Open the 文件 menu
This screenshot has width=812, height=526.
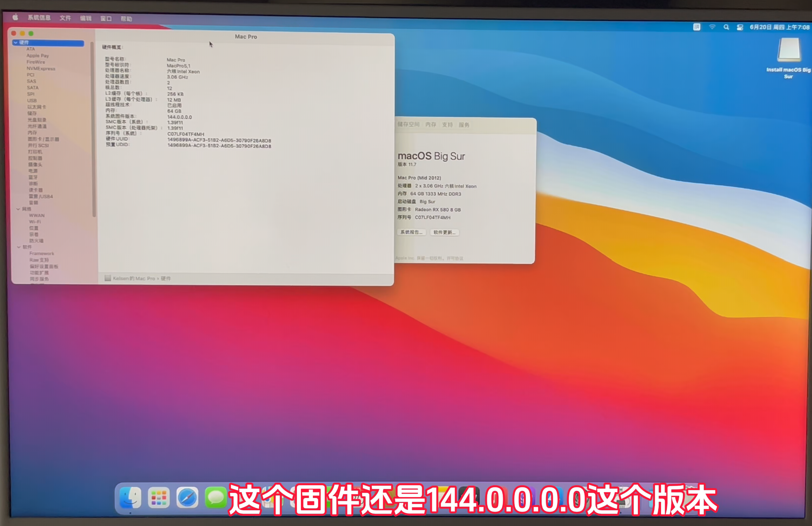coord(65,18)
